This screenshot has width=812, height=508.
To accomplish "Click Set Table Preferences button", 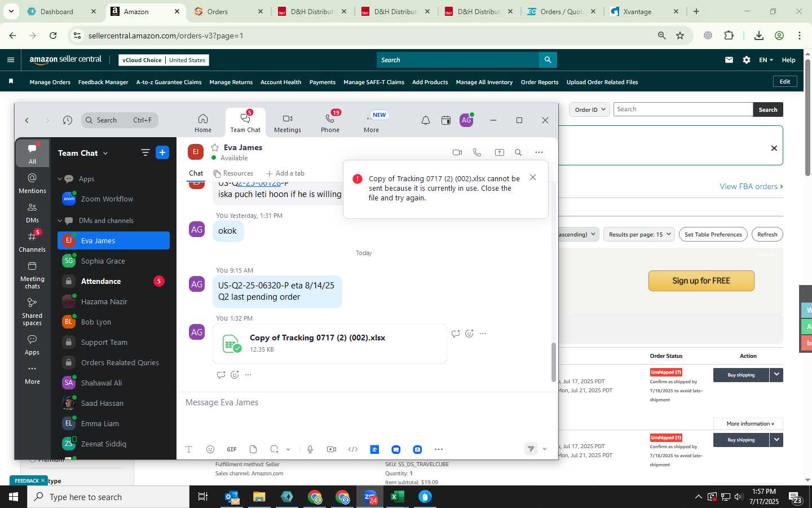I will click(x=713, y=234).
